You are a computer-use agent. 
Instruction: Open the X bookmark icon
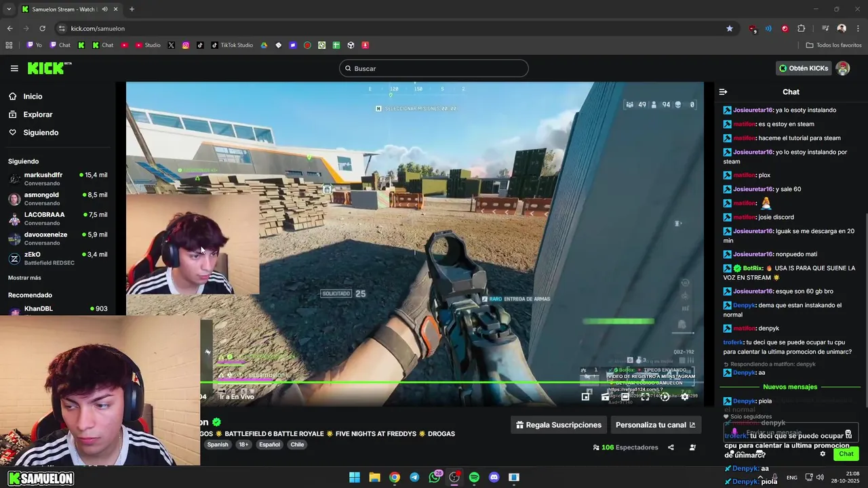[171, 45]
